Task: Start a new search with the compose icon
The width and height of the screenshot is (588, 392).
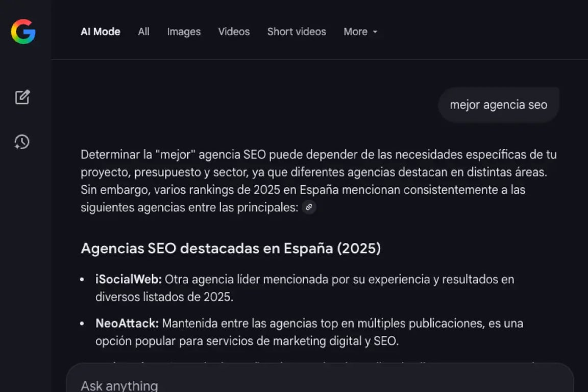Action: (x=22, y=97)
